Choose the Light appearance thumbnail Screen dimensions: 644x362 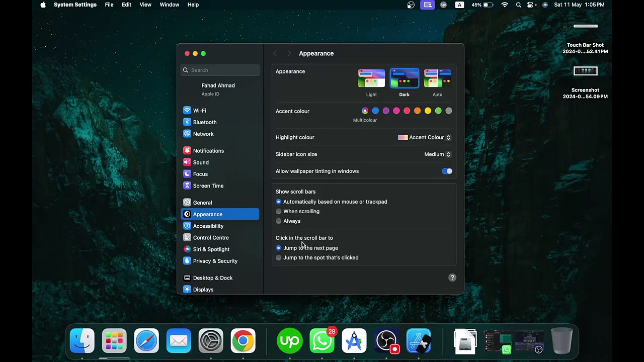[x=371, y=79]
